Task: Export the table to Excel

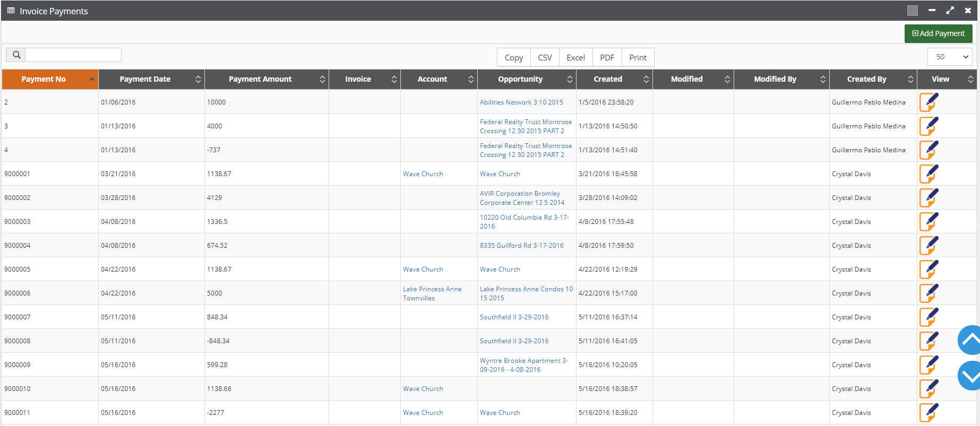Action: pos(575,57)
